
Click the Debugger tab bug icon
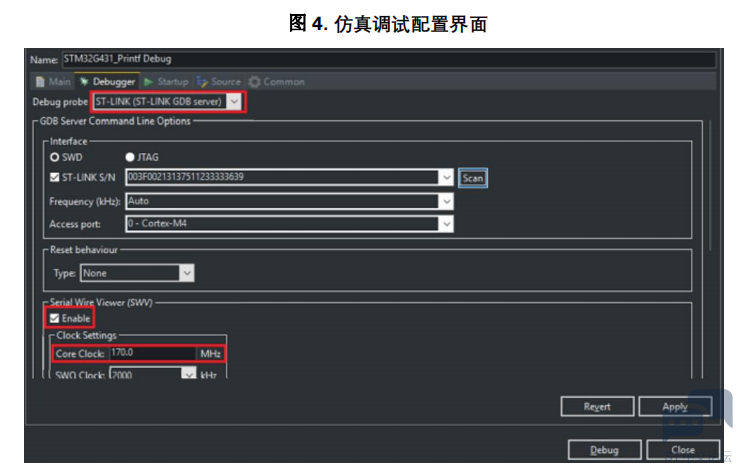pos(84,82)
